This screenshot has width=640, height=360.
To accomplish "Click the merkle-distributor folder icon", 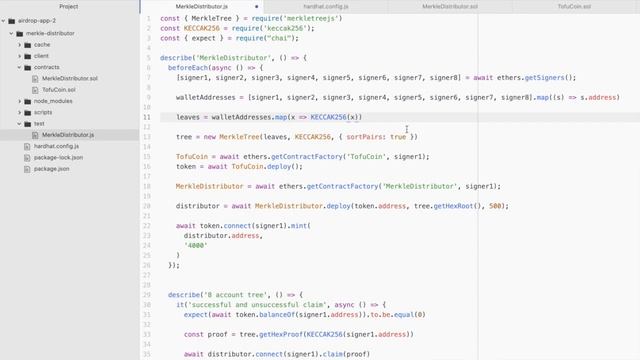I will (x=20, y=33).
